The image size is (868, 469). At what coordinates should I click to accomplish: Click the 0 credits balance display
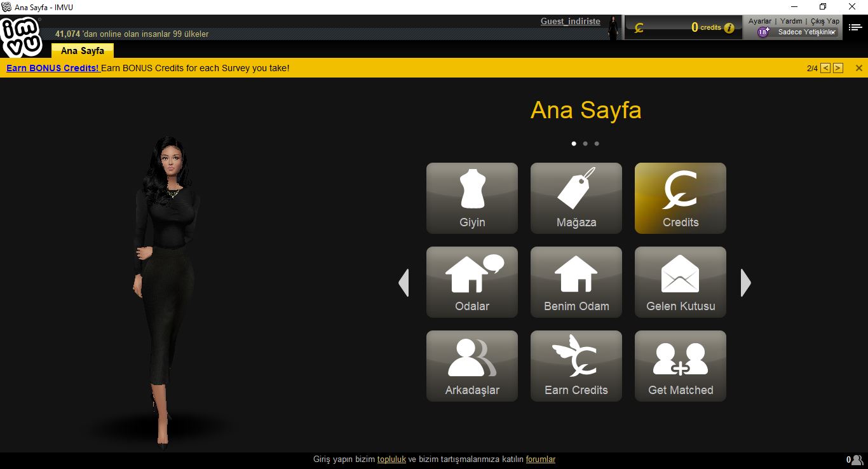706,27
